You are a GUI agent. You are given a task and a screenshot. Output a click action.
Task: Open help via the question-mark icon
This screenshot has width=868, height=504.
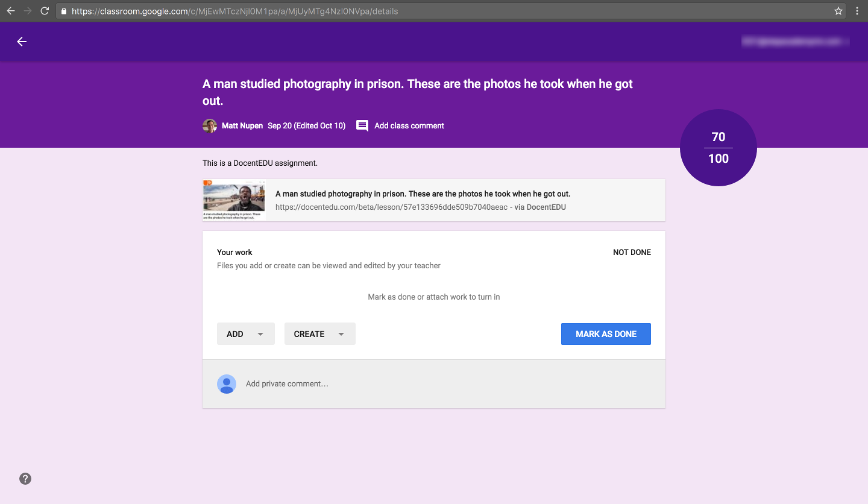point(25,479)
